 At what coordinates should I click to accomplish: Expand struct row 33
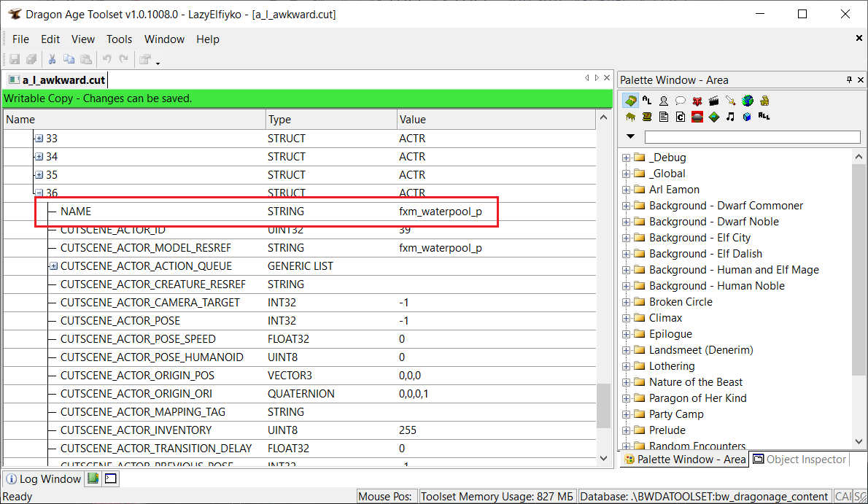coord(39,139)
